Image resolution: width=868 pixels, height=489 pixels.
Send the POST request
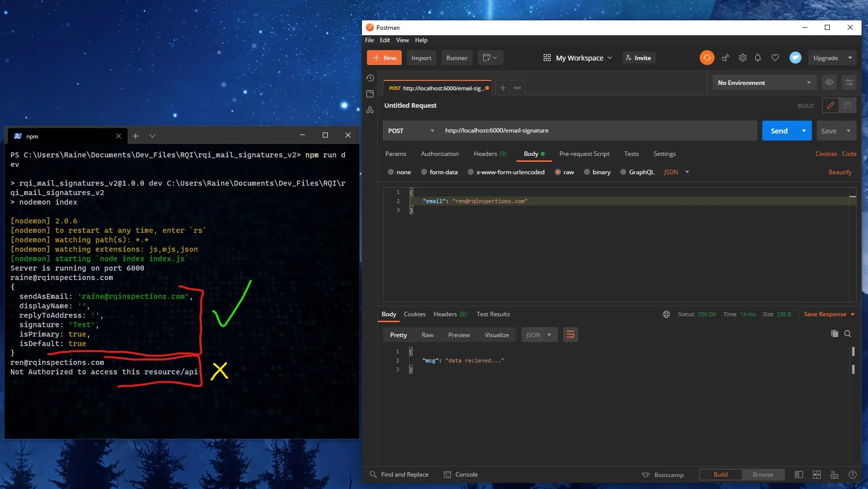779,131
